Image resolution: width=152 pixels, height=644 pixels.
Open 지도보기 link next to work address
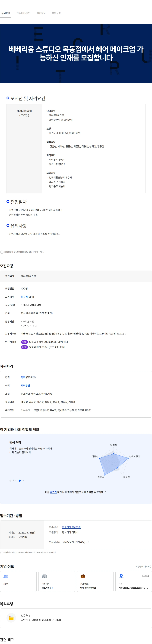[x=120, y=334]
